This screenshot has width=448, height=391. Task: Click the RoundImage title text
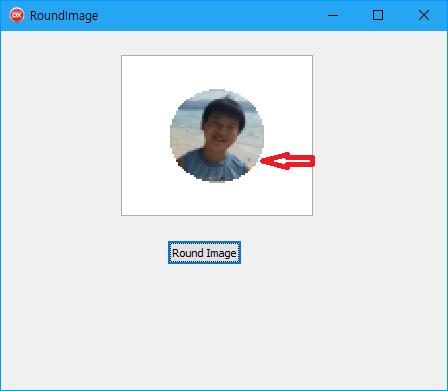64,16
